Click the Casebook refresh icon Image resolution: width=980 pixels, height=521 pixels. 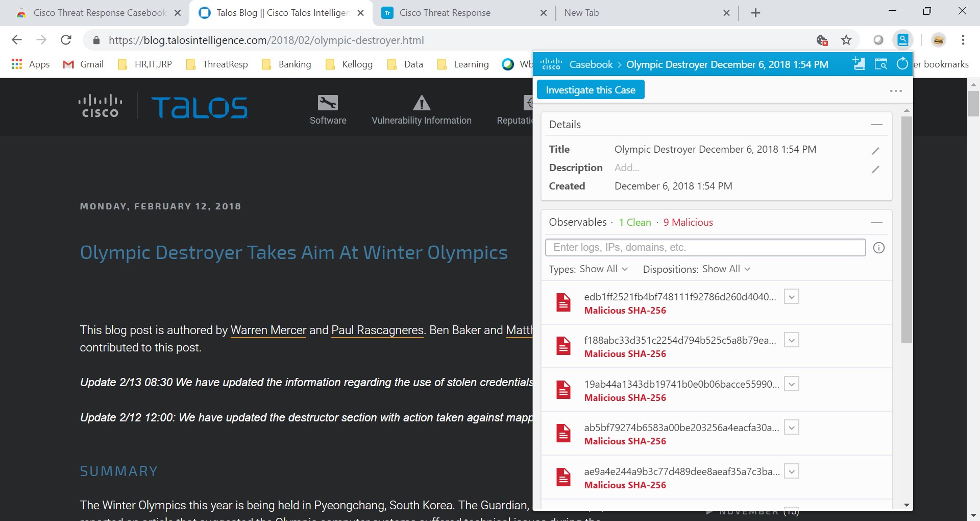click(902, 64)
